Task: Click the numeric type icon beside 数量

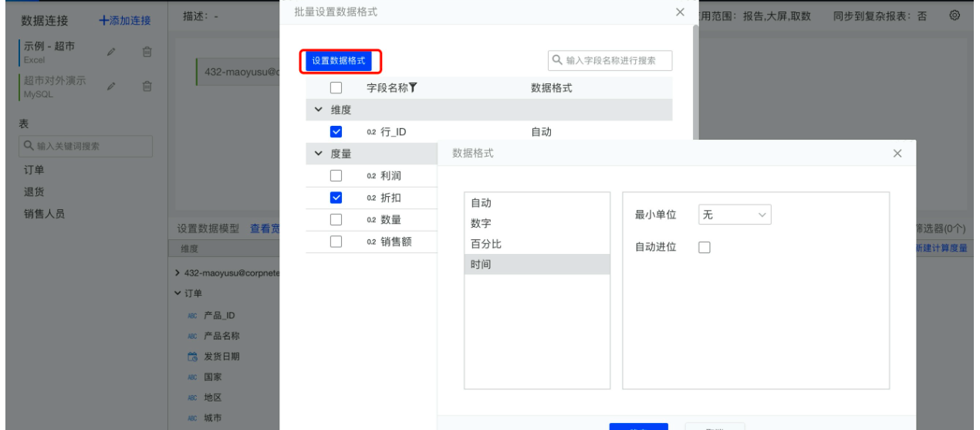Action: (371, 220)
